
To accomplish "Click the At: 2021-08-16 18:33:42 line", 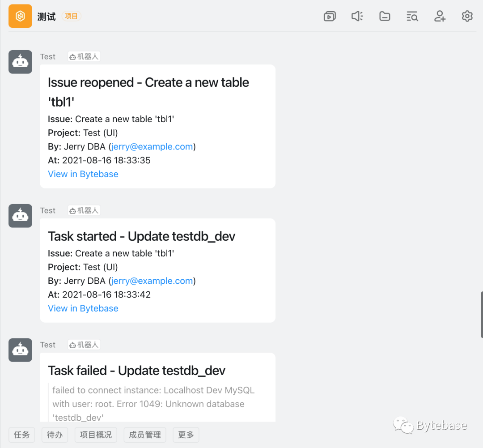I will [99, 294].
